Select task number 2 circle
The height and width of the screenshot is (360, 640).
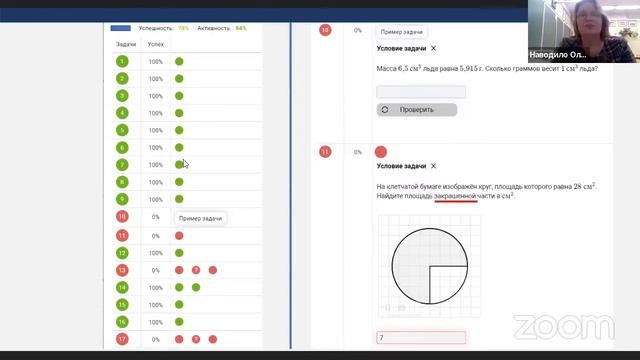(122, 78)
